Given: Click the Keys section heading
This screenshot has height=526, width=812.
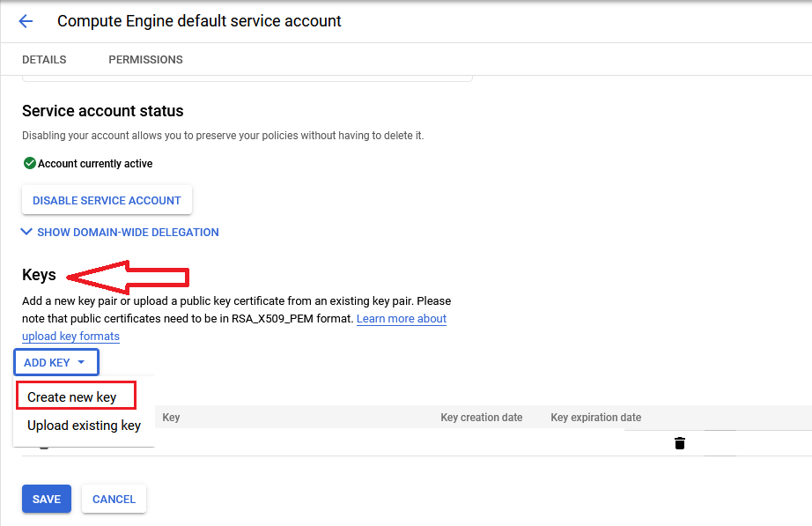Looking at the screenshot, I should click(39, 275).
